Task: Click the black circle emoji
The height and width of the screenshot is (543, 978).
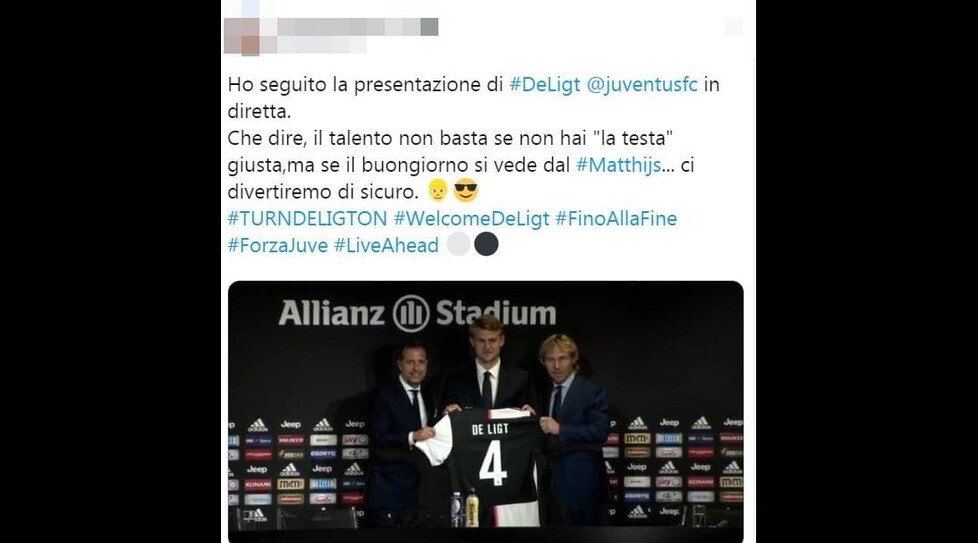Action: (486, 244)
